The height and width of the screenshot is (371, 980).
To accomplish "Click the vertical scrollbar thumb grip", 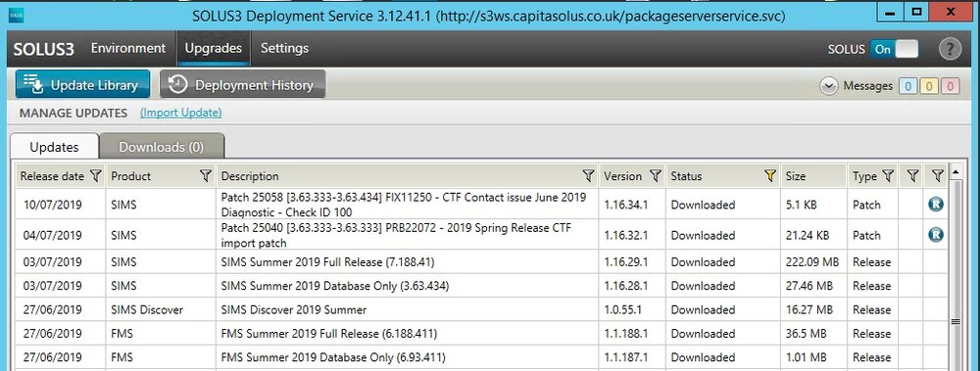I will tap(955, 322).
